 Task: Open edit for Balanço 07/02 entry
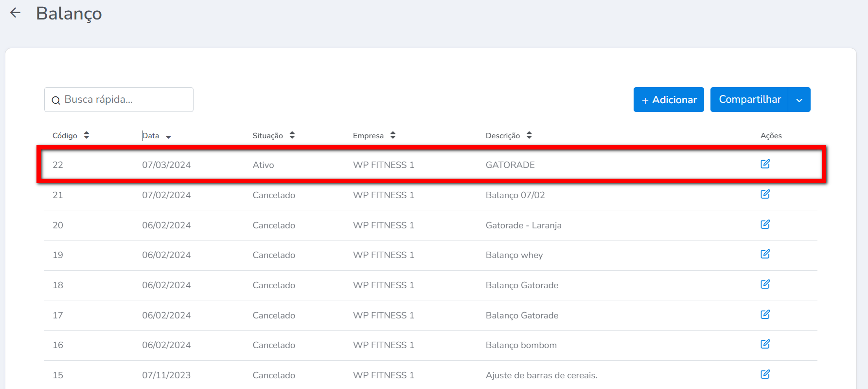pos(765,194)
